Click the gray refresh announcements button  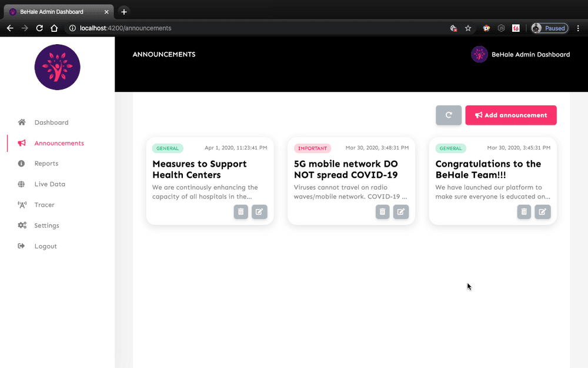[449, 115]
